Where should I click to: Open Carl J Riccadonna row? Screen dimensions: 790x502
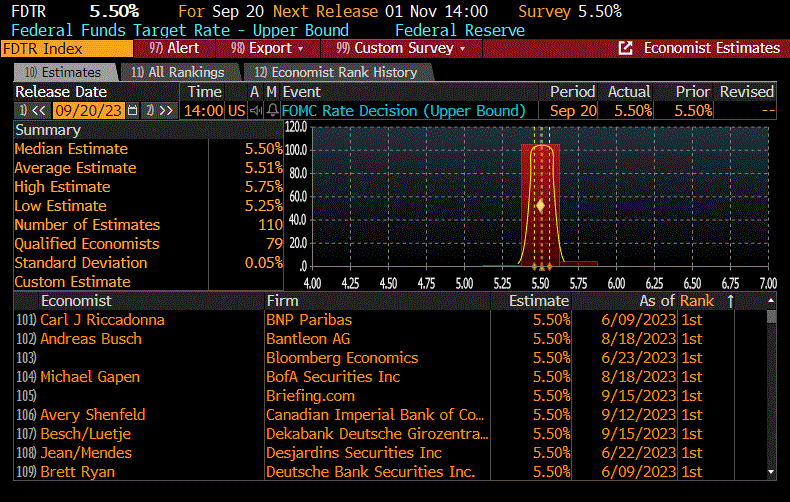(x=390, y=320)
